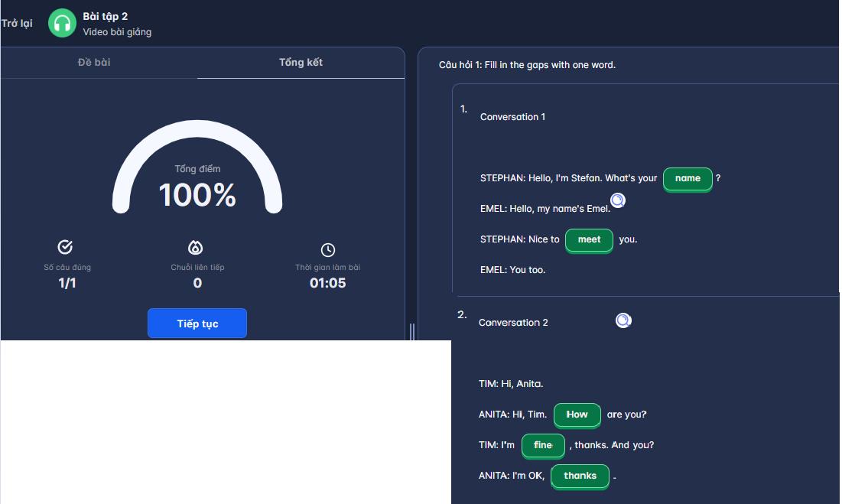
Task: Click the checkmark icon above Số câu đúng
Action: pos(65,247)
